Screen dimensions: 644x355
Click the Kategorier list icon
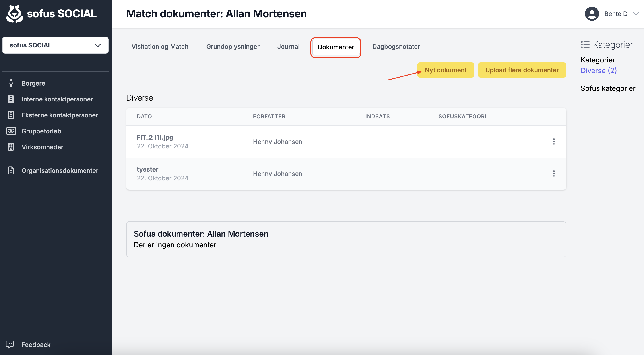585,45
